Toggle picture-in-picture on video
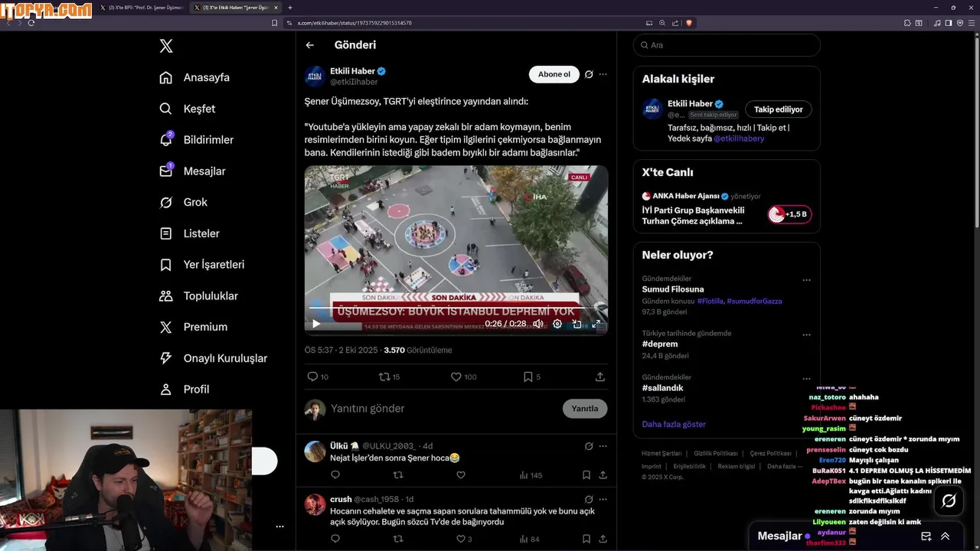This screenshot has height=551, width=980. [x=577, y=324]
